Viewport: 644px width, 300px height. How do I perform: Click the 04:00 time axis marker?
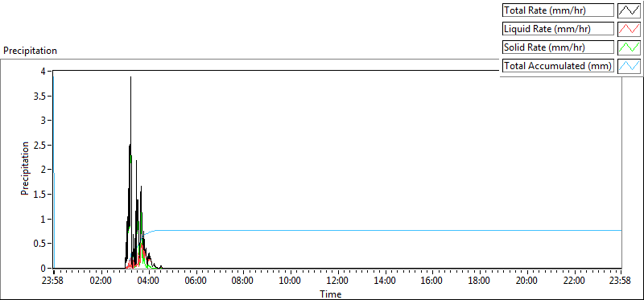(x=148, y=282)
